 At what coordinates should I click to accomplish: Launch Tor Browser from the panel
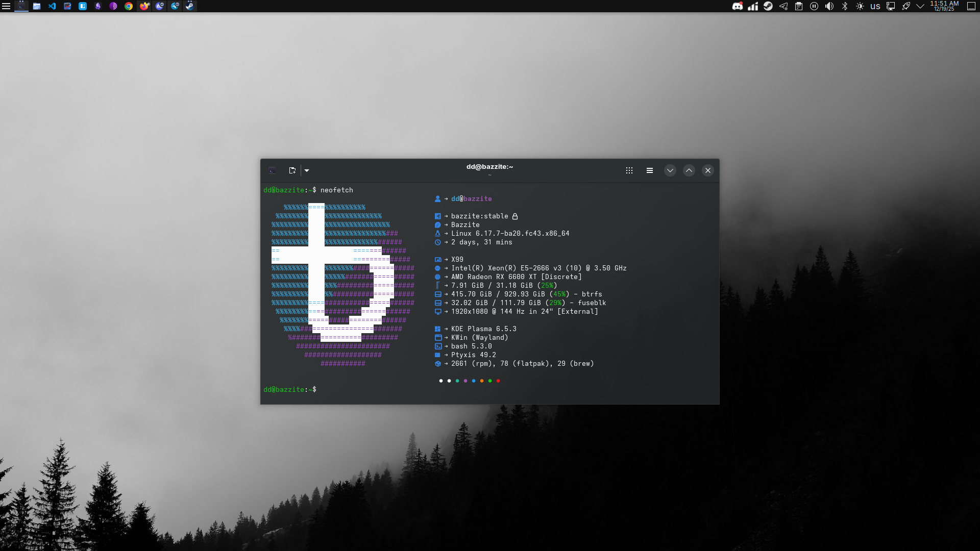click(113, 6)
